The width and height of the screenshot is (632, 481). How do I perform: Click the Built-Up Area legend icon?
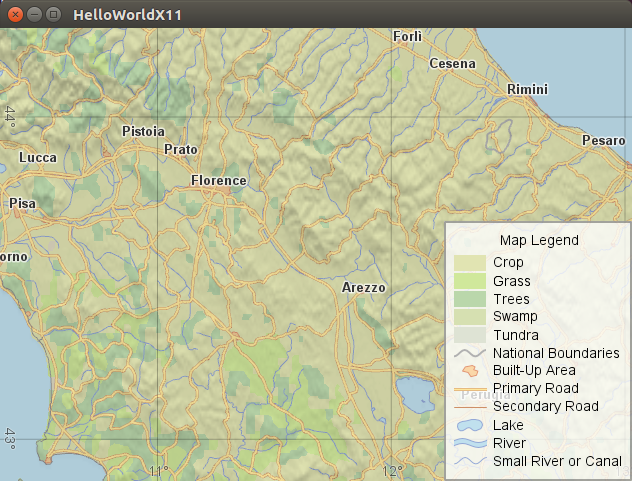pyautogui.click(x=469, y=371)
